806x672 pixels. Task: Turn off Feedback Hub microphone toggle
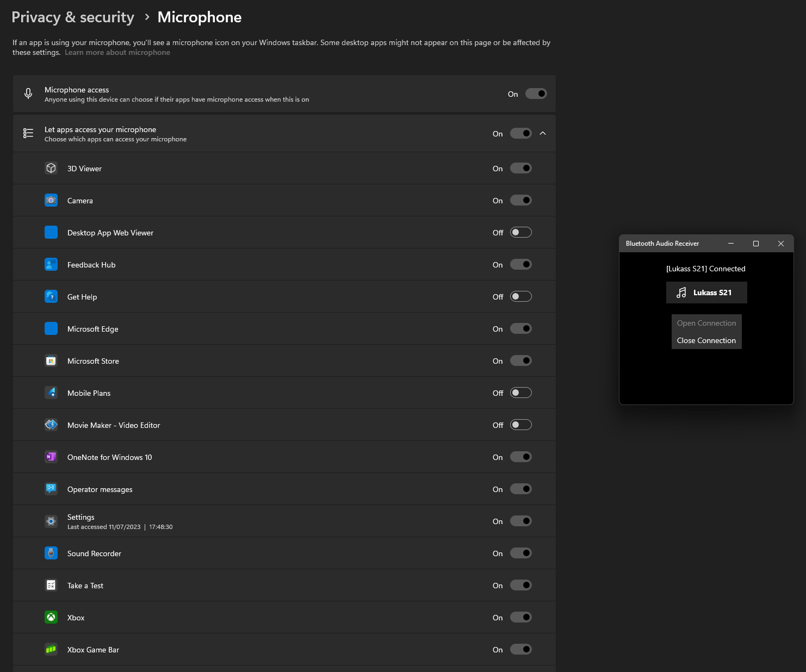(x=521, y=264)
